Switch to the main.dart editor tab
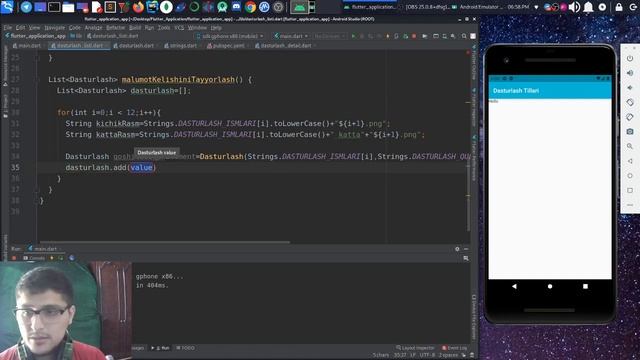Screen dimensions: 640x360 click(27, 46)
